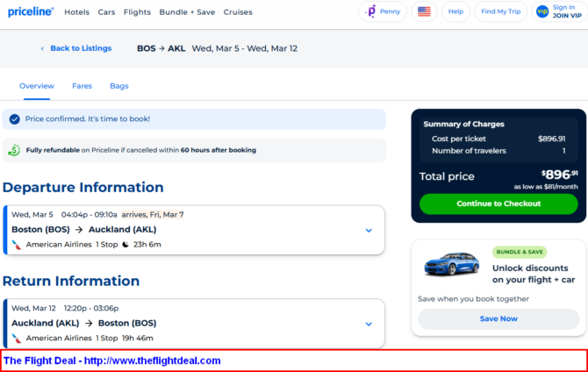Click the 'arrives, Fri, Mar 7' notice

(153, 214)
